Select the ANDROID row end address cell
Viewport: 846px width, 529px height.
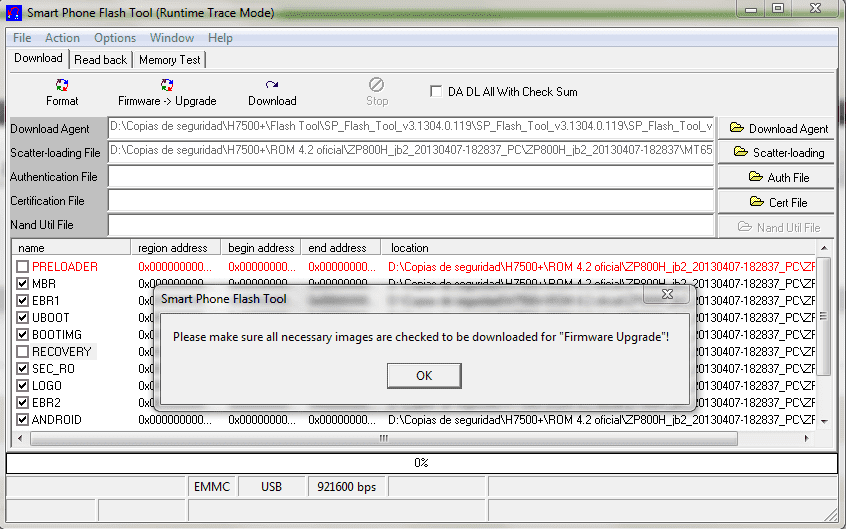coord(342,419)
